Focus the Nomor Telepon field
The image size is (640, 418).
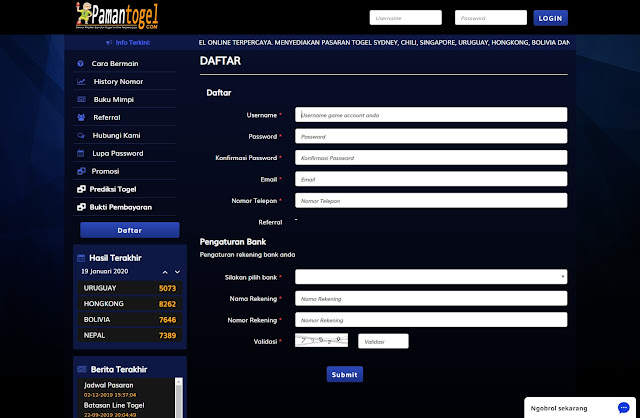click(x=431, y=200)
